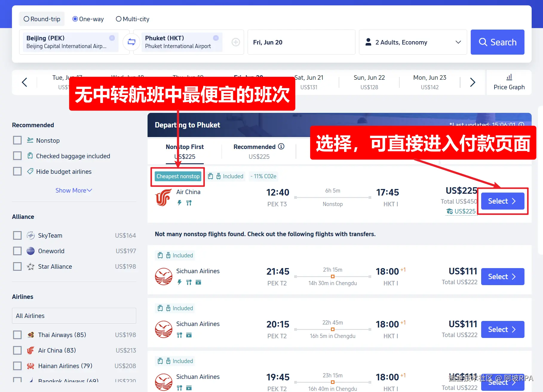Click Air China meal amenity icon
The width and height of the screenshot is (543, 392).
[189, 203]
